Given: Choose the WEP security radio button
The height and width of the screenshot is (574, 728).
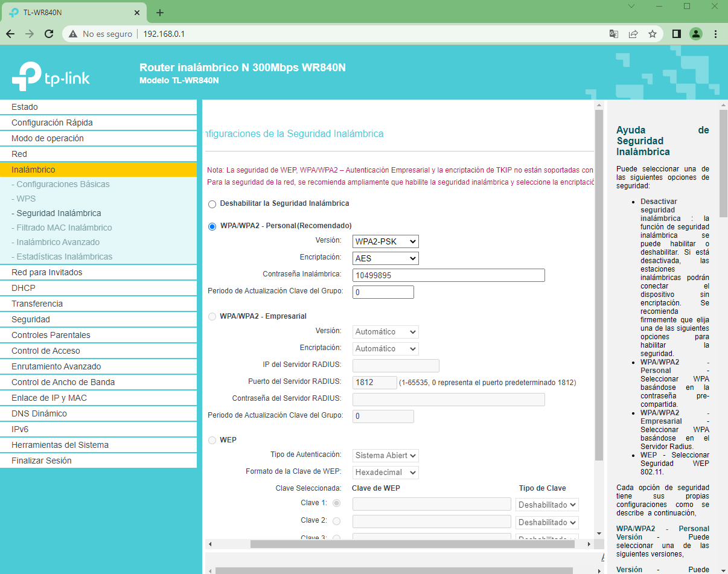Looking at the screenshot, I should pyautogui.click(x=212, y=441).
